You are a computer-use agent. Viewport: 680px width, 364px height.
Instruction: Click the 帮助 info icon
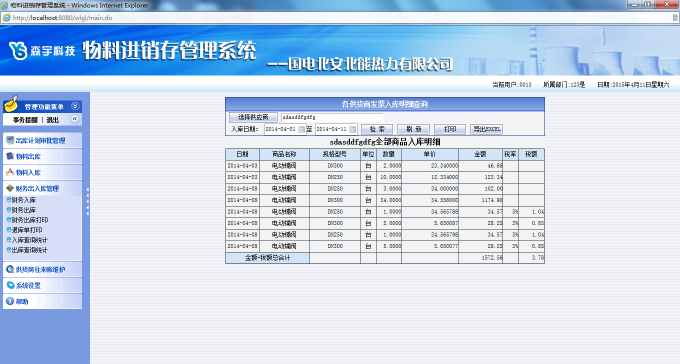tap(10, 301)
